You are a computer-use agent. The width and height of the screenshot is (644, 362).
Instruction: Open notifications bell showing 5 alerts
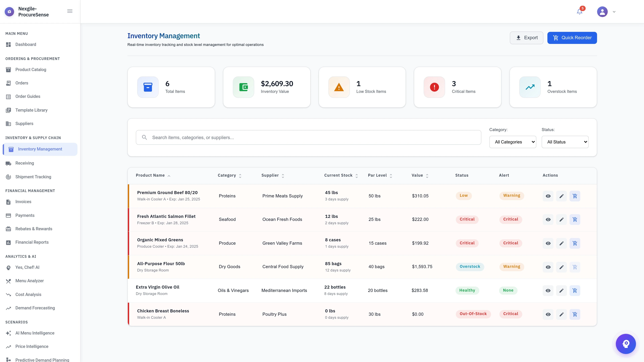point(579,12)
